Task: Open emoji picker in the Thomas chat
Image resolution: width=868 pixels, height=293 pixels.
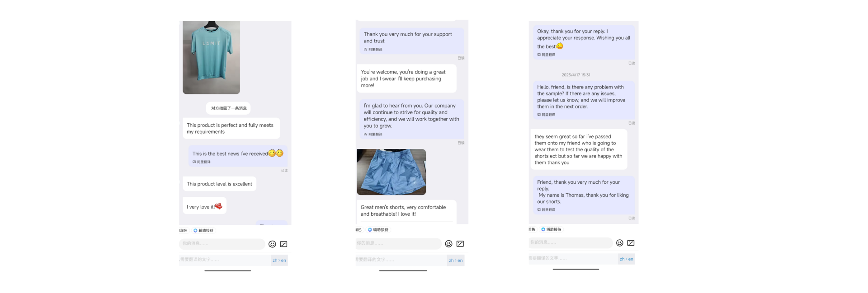Action: pyautogui.click(x=620, y=243)
